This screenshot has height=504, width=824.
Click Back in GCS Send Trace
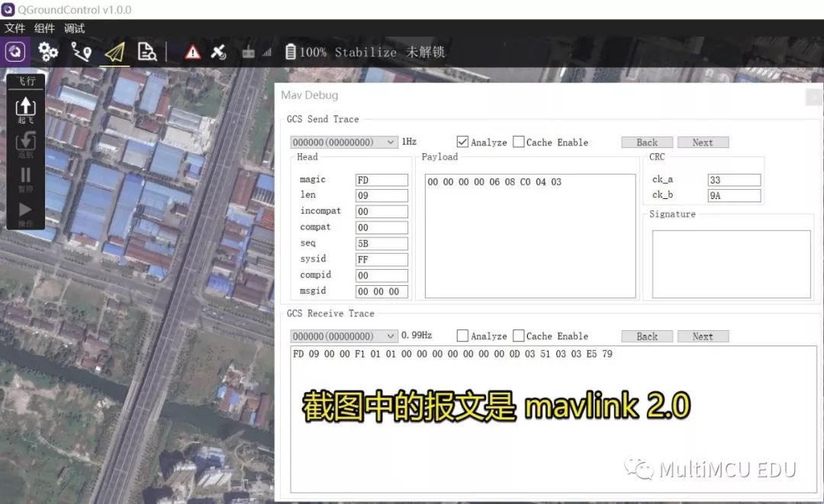(x=647, y=143)
